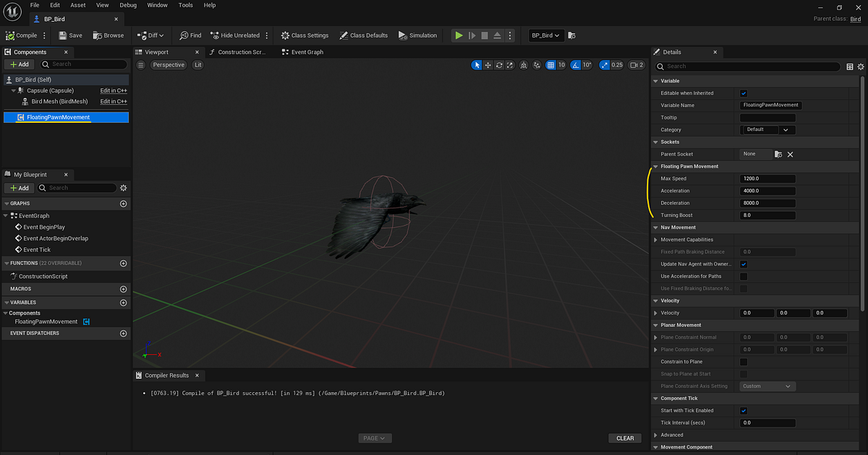
Task: Add a new function with plus icon
Action: pos(123,263)
